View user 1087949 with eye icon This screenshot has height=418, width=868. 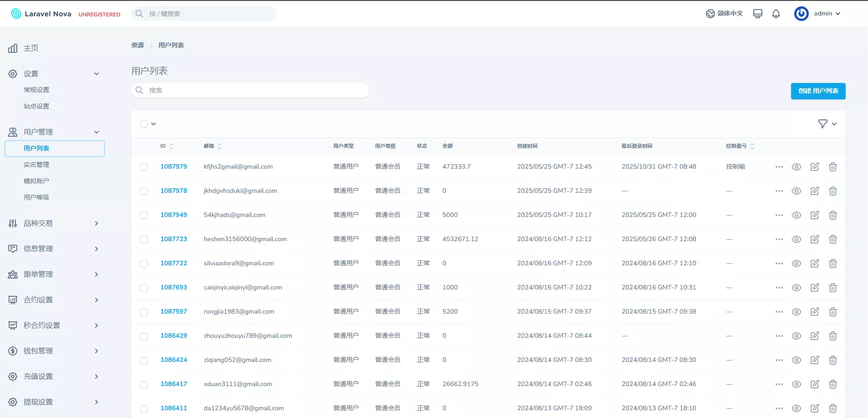click(797, 215)
